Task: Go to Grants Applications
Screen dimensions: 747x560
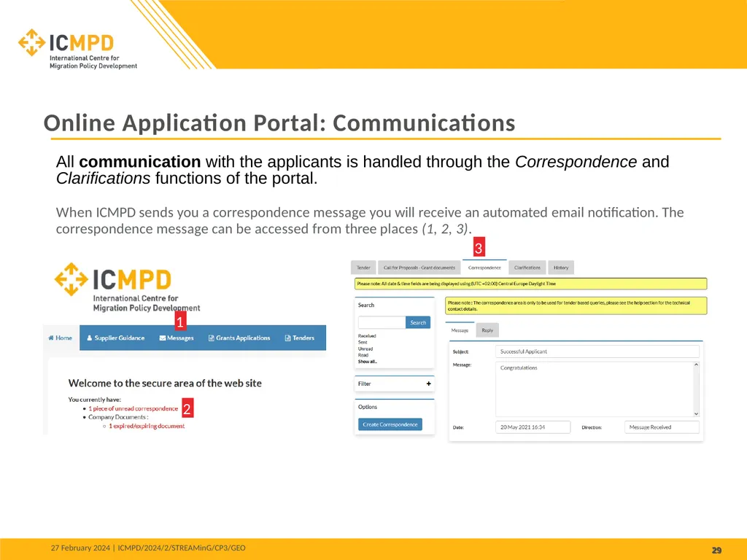Action: (239, 338)
